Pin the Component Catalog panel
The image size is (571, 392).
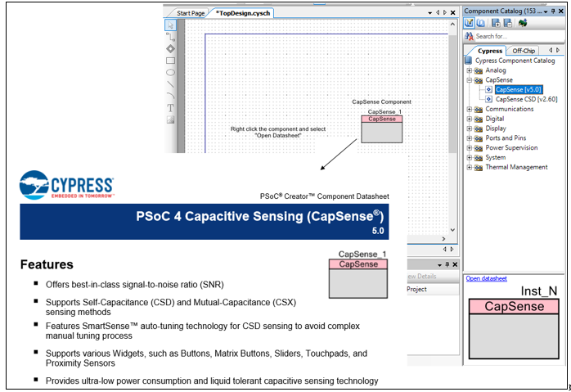coord(553,11)
